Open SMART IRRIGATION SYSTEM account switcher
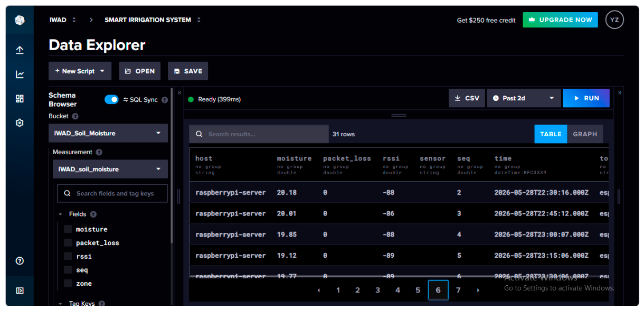Screen dimensions: 644x310 pyautogui.click(x=153, y=20)
